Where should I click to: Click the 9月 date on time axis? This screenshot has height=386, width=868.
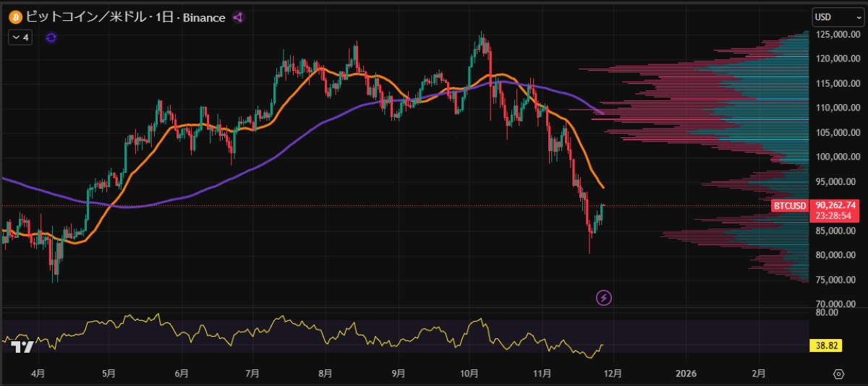point(399,374)
